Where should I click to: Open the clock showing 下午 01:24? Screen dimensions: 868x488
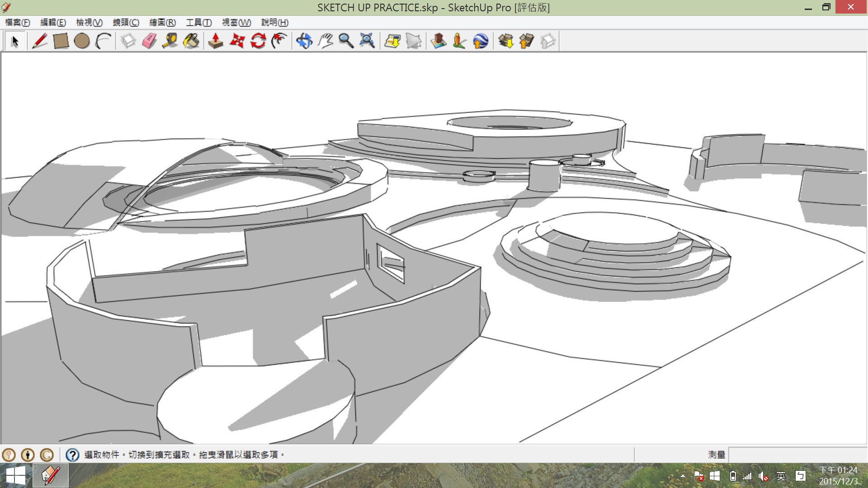[839, 476]
